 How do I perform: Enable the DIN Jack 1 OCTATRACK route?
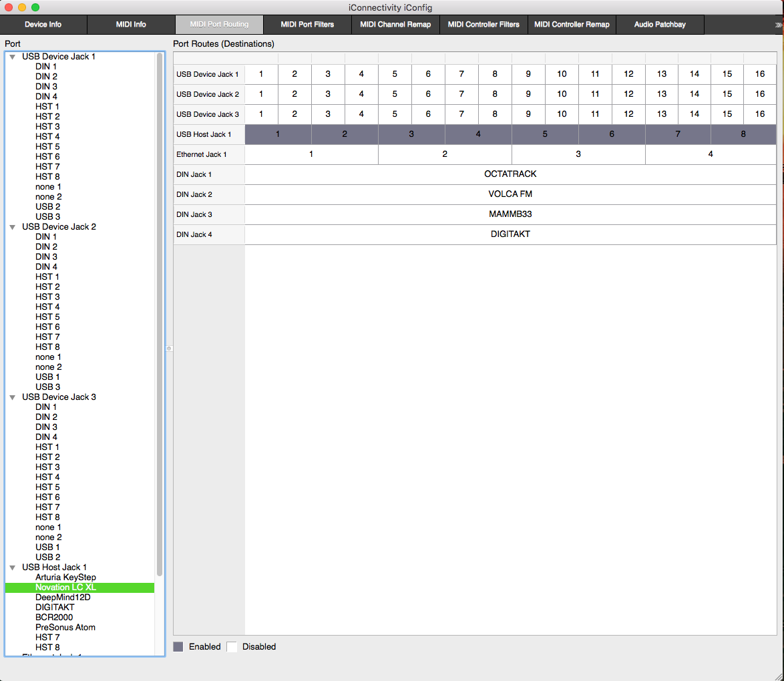point(510,174)
